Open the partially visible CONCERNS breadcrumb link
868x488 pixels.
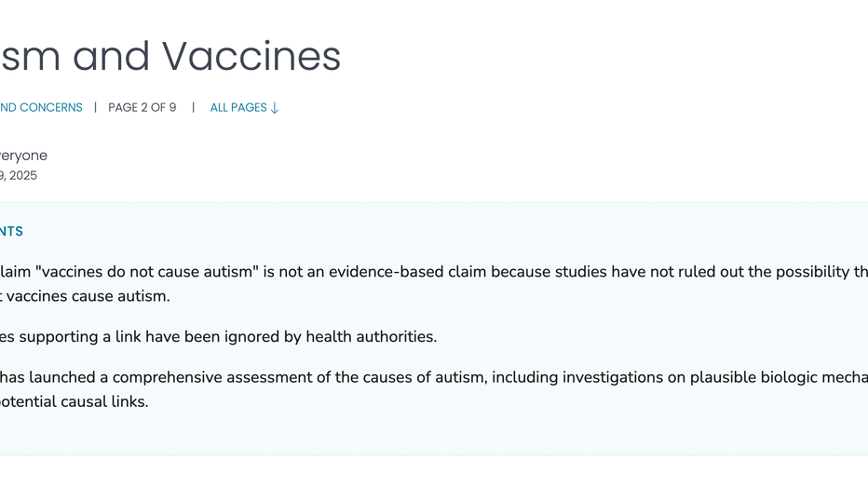(42, 108)
